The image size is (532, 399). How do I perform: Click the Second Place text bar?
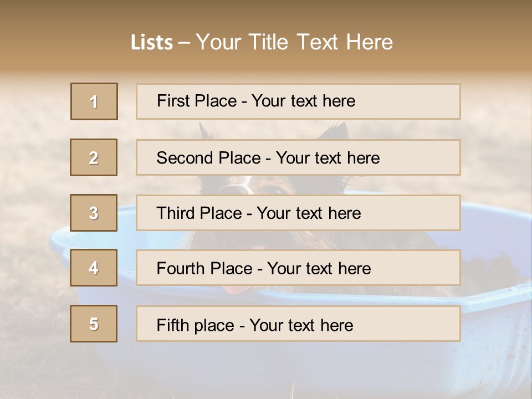[x=298, y=157]
